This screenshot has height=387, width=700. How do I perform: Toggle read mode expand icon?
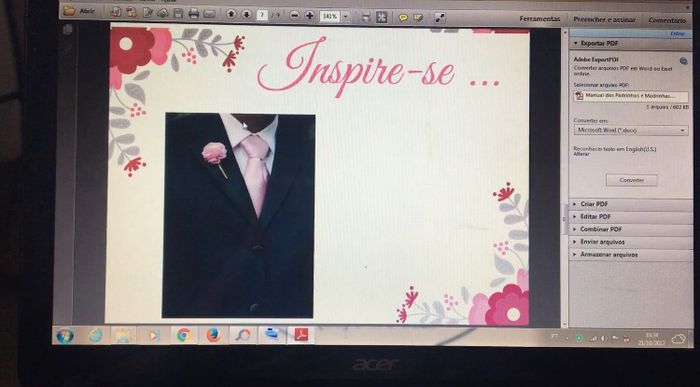pyautogui.click(x=440, y=18)
